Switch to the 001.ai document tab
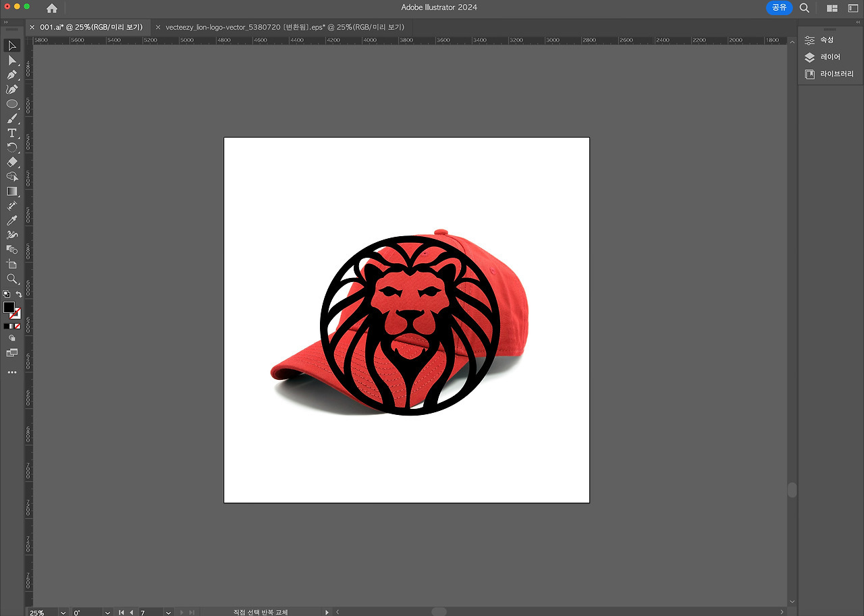The height and width of the screenshot is (616, 864). tap(91, 27)
